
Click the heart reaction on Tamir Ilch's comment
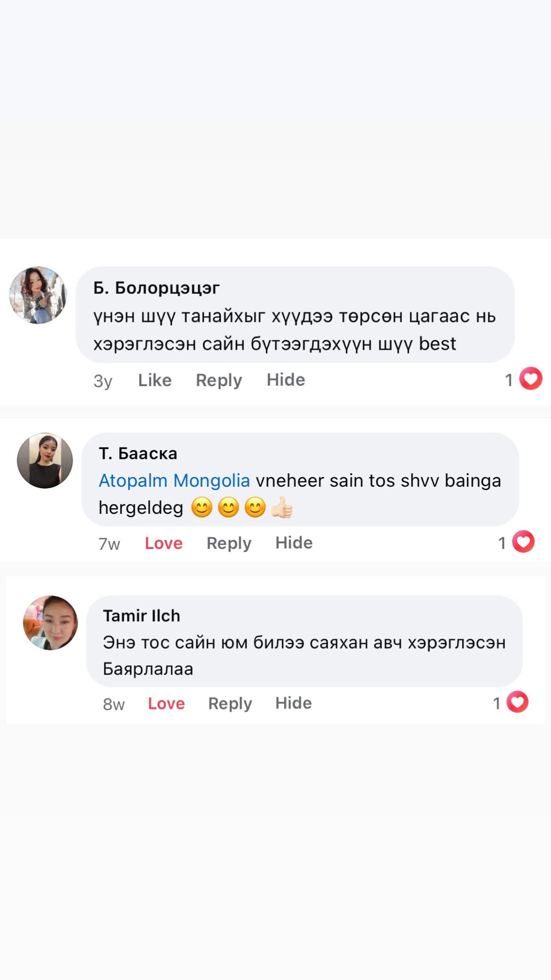pyautogui.click(x=518, y=702)
